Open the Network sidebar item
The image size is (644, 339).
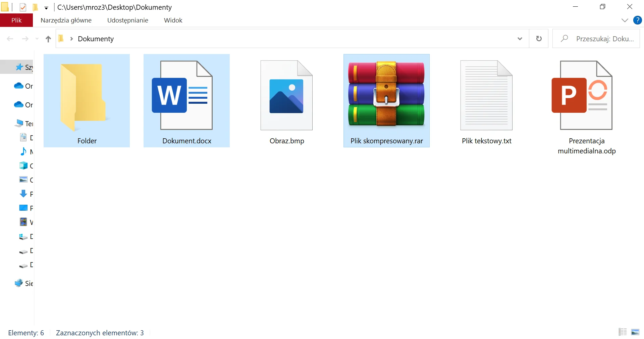tap(19, 283)
